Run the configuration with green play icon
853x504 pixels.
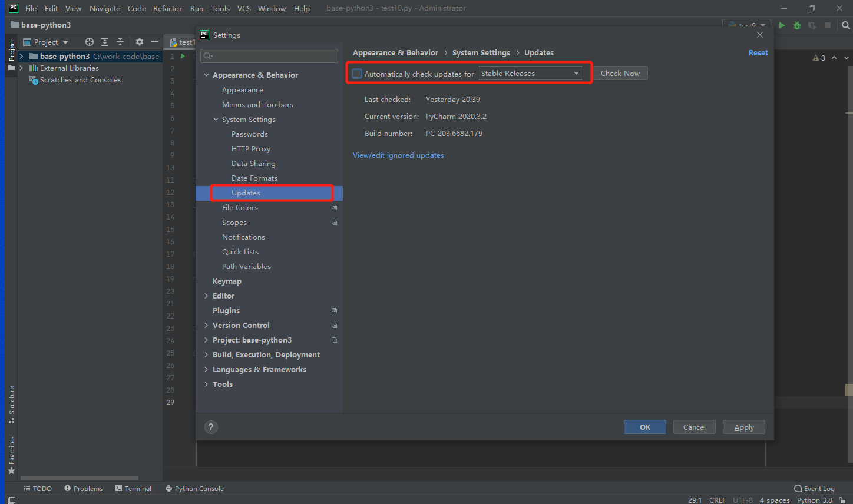tap(782, 25)
